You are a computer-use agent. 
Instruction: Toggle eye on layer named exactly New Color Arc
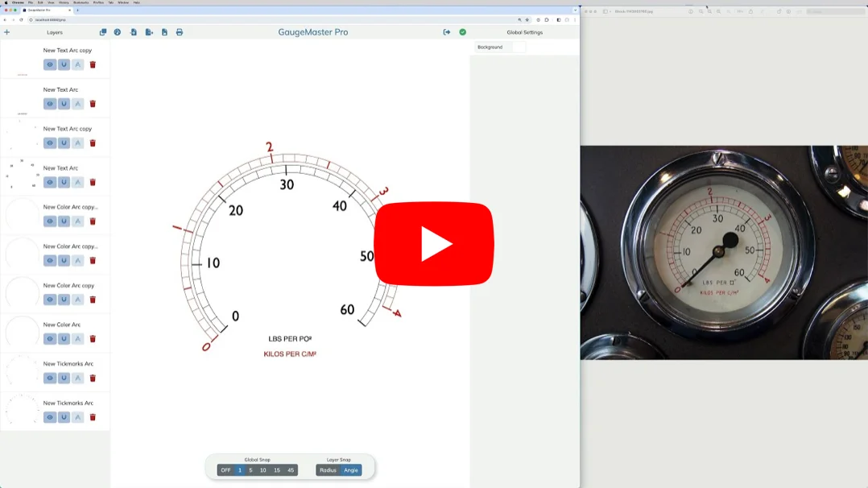50,338
